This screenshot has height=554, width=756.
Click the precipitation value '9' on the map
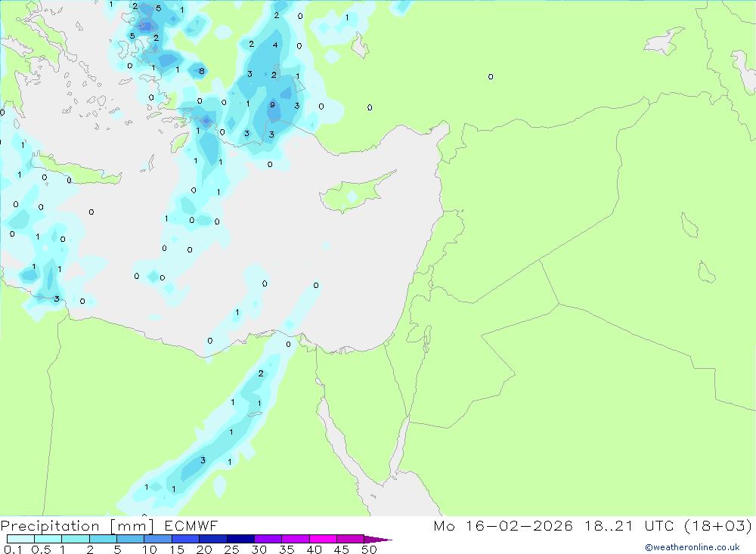(x=272, y=104)
